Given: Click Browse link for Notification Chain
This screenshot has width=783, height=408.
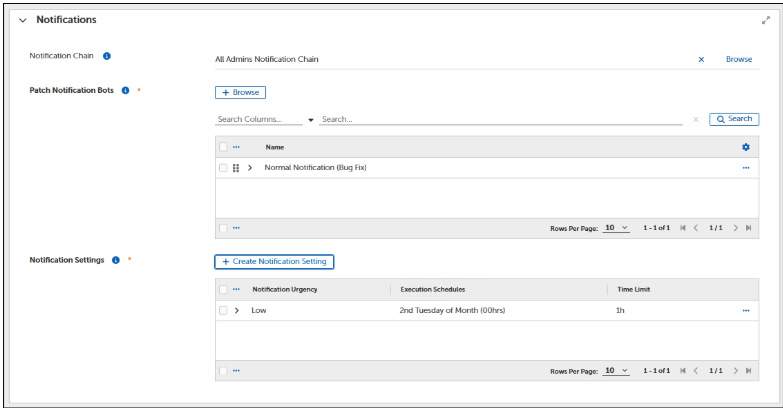Looking at the screenshot, I should pyautogui.click(x=738, y=59).
